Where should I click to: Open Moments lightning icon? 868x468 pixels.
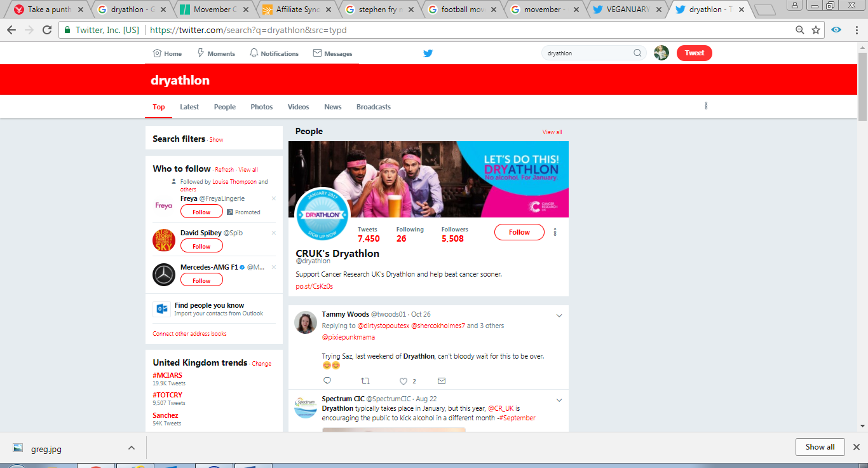pos(200,53)
